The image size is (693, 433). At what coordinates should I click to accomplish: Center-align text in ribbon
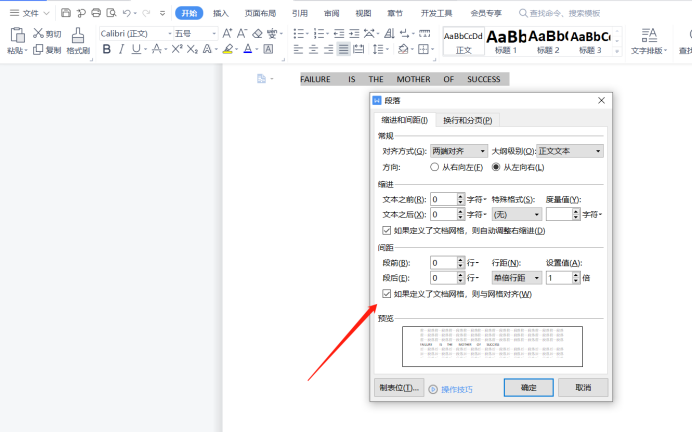tap(313, 49)
